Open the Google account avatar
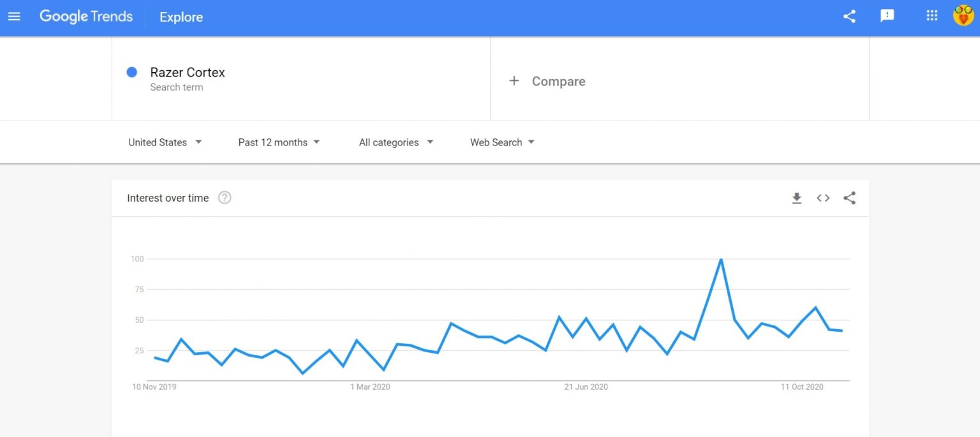 963,16
